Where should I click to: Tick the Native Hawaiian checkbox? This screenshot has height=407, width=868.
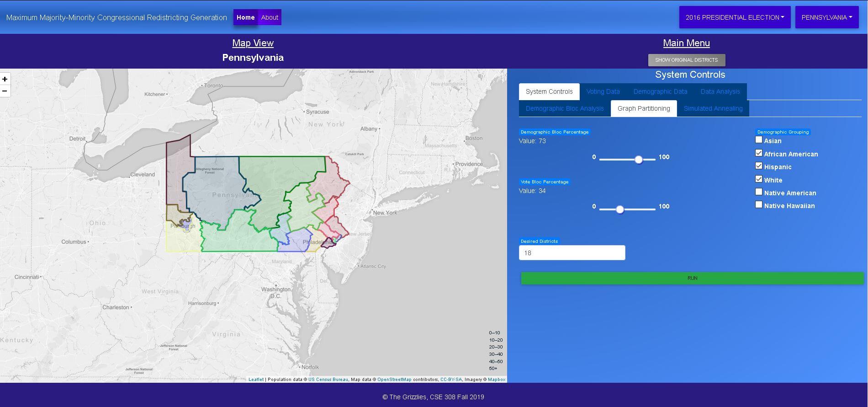(x=759, y=204)
